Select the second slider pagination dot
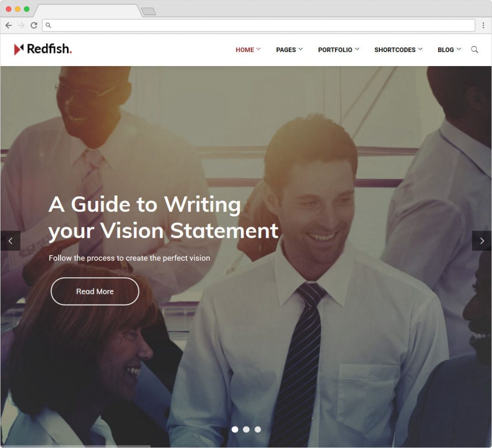 246,429
